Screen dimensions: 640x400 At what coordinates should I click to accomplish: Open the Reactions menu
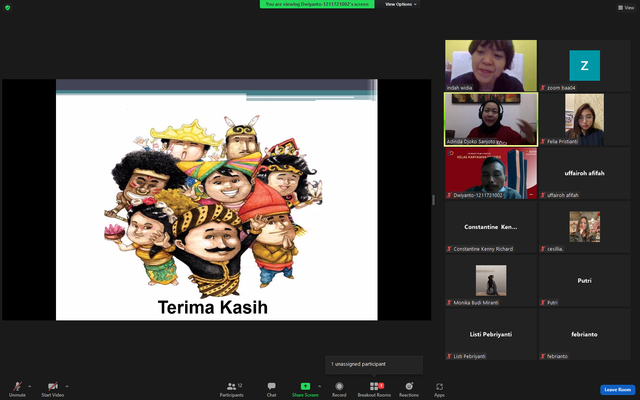409,389
